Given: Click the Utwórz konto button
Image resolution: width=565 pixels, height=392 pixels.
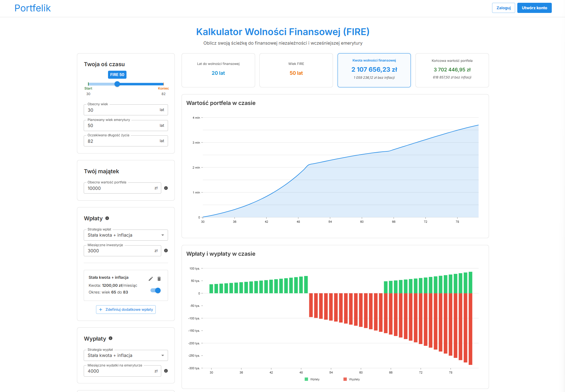Looking at the screenshot, I should point(534,8).
